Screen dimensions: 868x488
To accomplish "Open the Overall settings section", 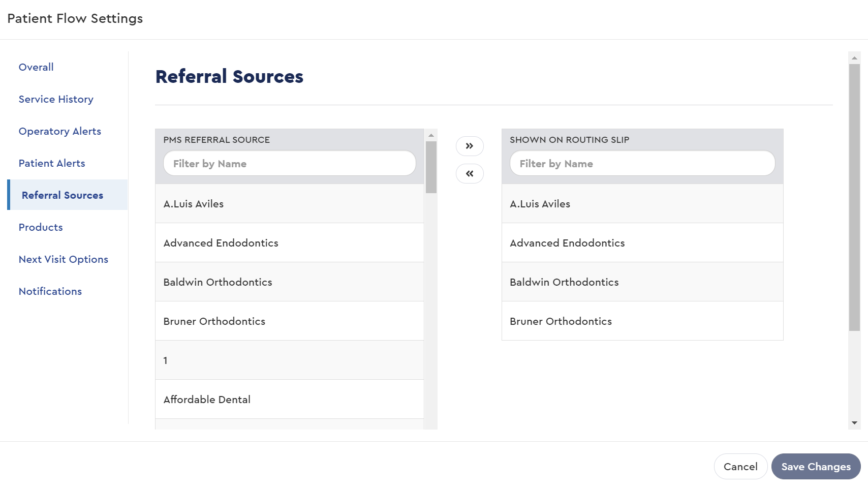I will (x=36, y=67).
